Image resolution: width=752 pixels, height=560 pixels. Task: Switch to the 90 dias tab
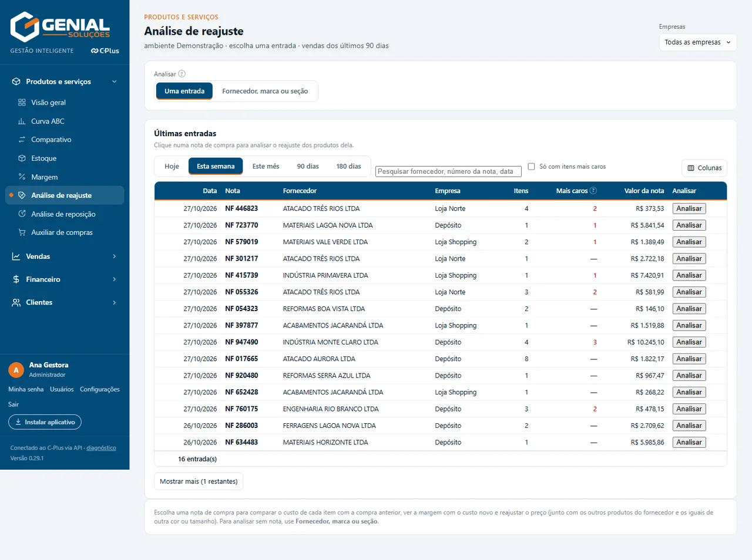click(x=308, y=166)
